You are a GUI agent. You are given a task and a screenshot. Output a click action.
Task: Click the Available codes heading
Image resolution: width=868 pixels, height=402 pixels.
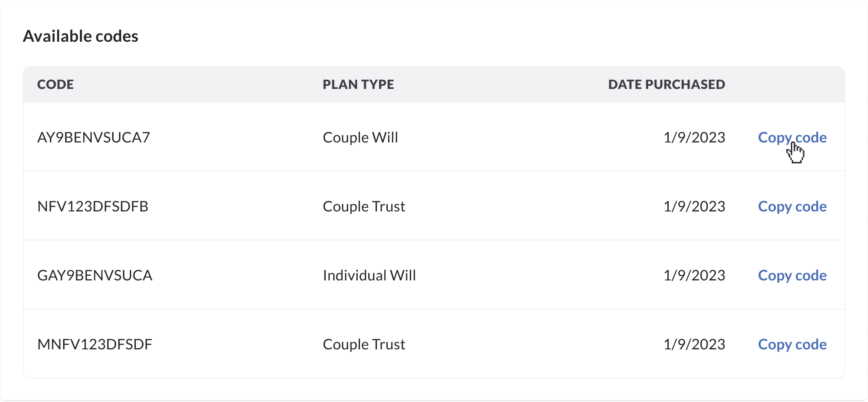(81, 36)
